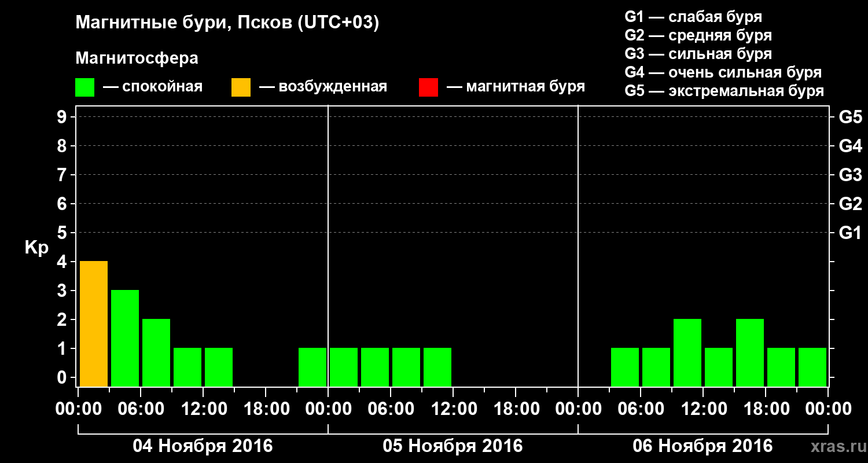Viewport: 868px width, 463px height.
Task: Click the Kp value '9' on left axis
Action: coord(62,117)
